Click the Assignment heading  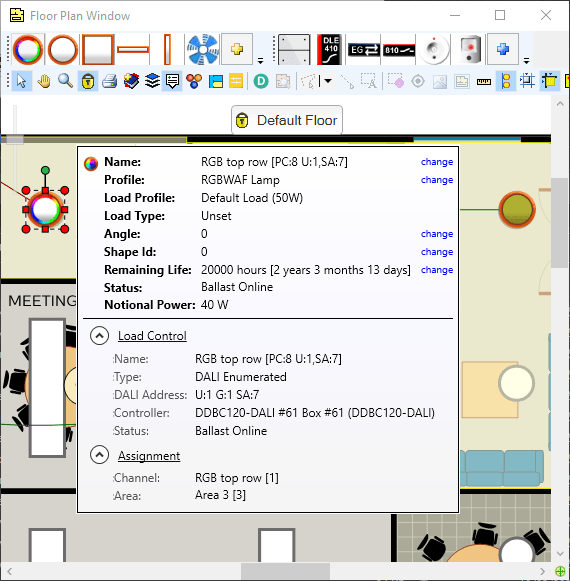pyautogui.click(x=149, y=455)
